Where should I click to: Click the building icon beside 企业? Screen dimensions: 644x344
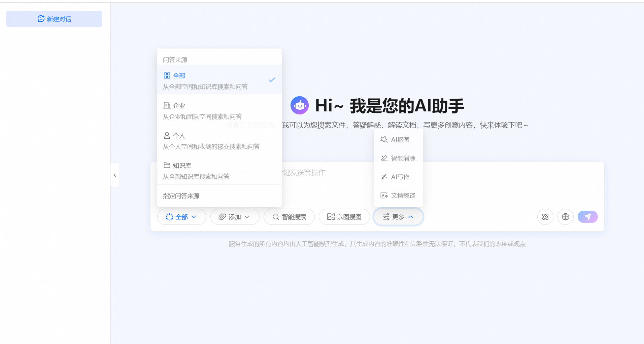pos(167,105)
